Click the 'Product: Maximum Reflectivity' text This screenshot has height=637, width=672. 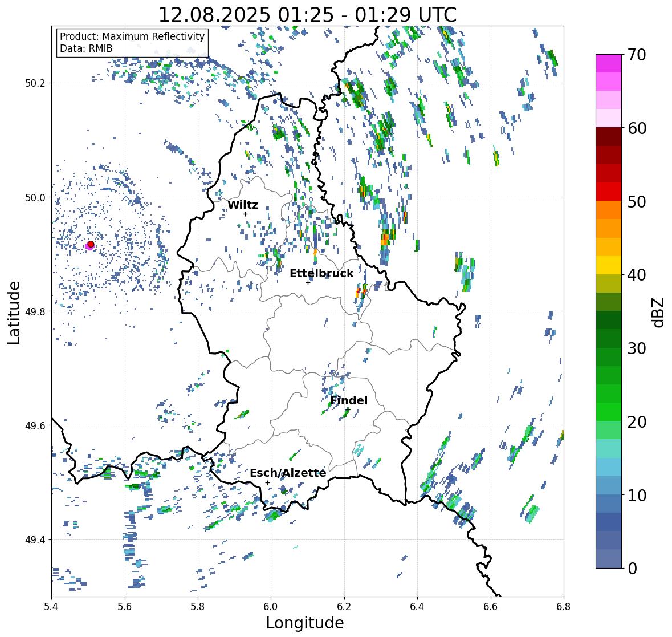tap(132, 36)
